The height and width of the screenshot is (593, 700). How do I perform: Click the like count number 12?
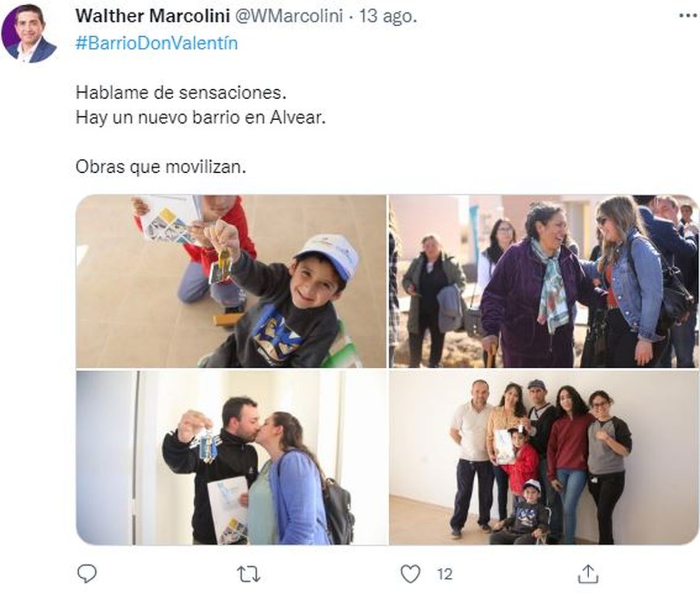(x=444, y=574)
